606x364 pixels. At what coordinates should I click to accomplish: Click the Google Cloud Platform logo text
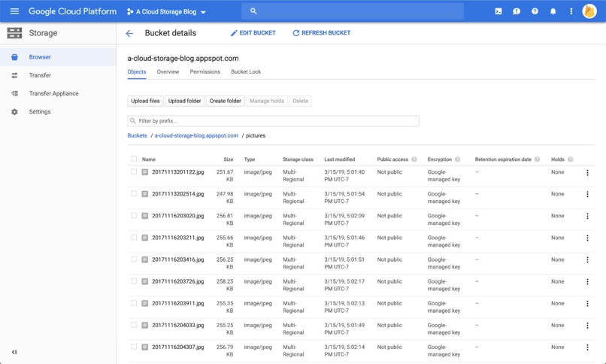pos(73,11)
